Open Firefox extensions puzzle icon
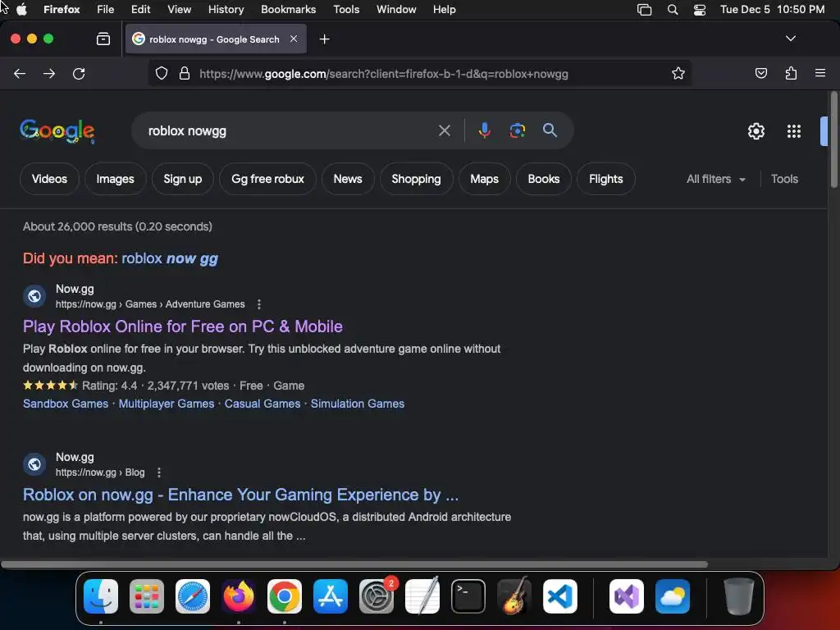840x630 pixels. tap(791, 73)
